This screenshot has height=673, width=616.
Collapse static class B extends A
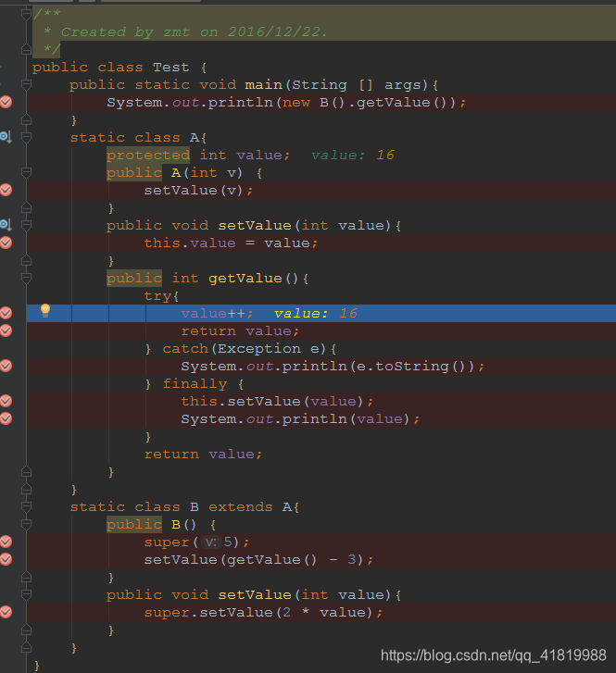pos(26,507)
